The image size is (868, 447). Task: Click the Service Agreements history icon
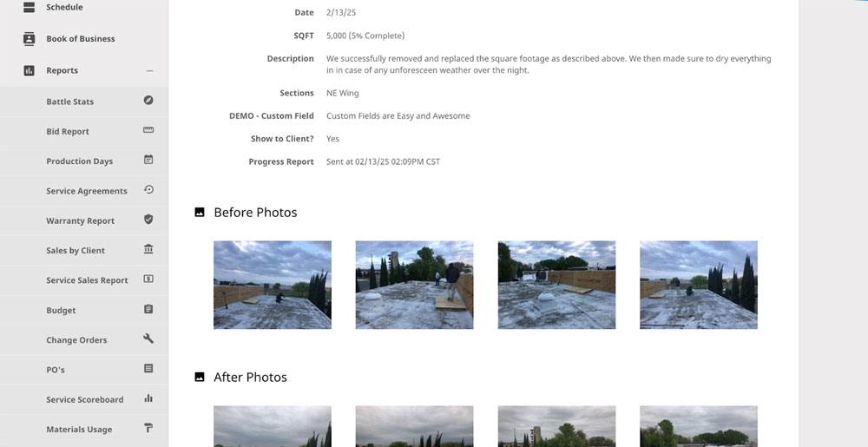coord(148,190)
